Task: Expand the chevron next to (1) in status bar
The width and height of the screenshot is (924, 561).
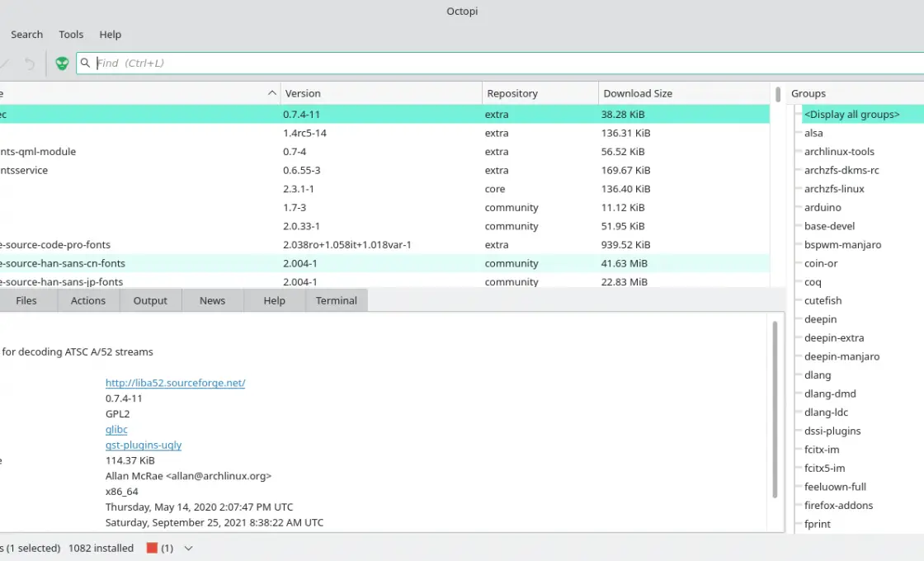Action: pyautogui.click(x=189, y=548)
